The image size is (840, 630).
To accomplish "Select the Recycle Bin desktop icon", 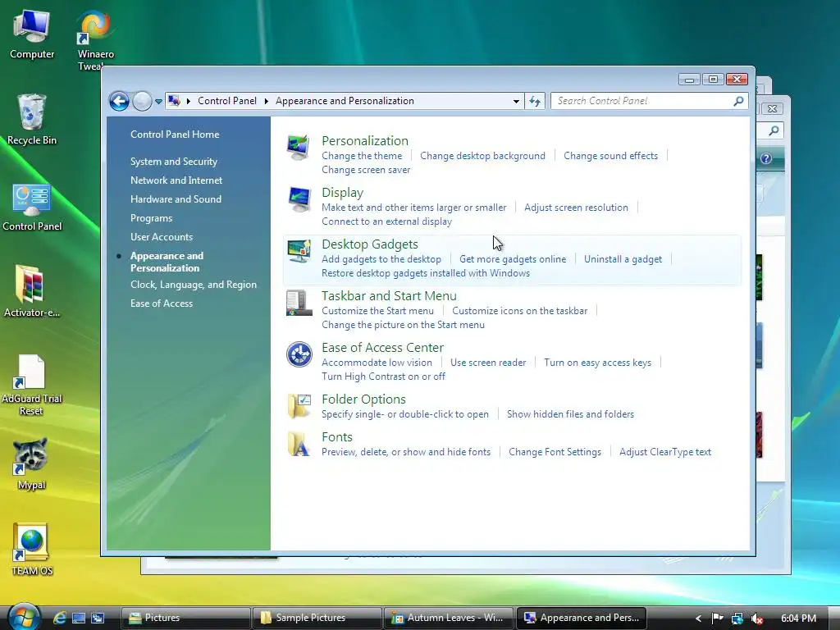I will pos(32,120).
